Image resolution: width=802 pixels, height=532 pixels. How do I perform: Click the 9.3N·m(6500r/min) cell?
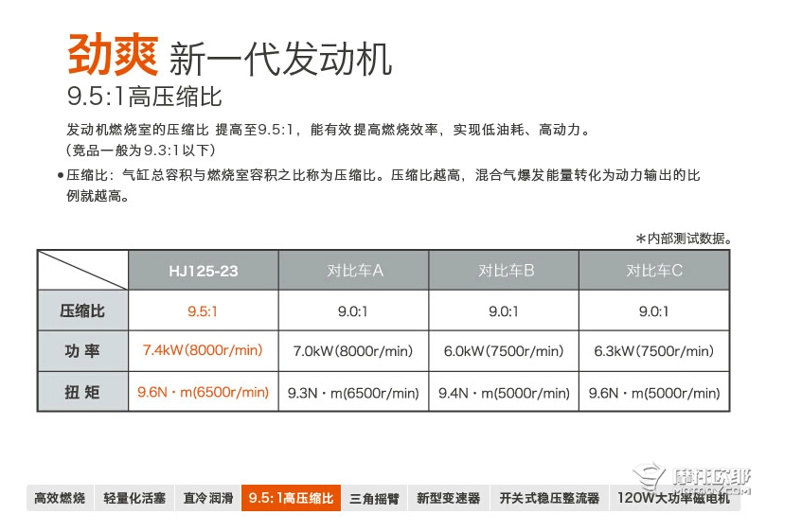pos(353,392)
